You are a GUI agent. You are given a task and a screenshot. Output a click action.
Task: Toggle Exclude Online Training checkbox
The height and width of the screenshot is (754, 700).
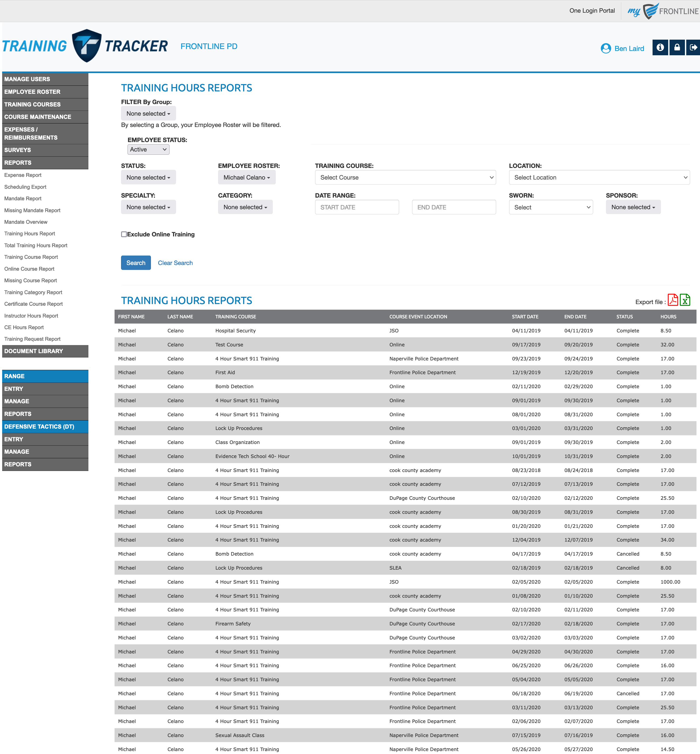point(124,234)
